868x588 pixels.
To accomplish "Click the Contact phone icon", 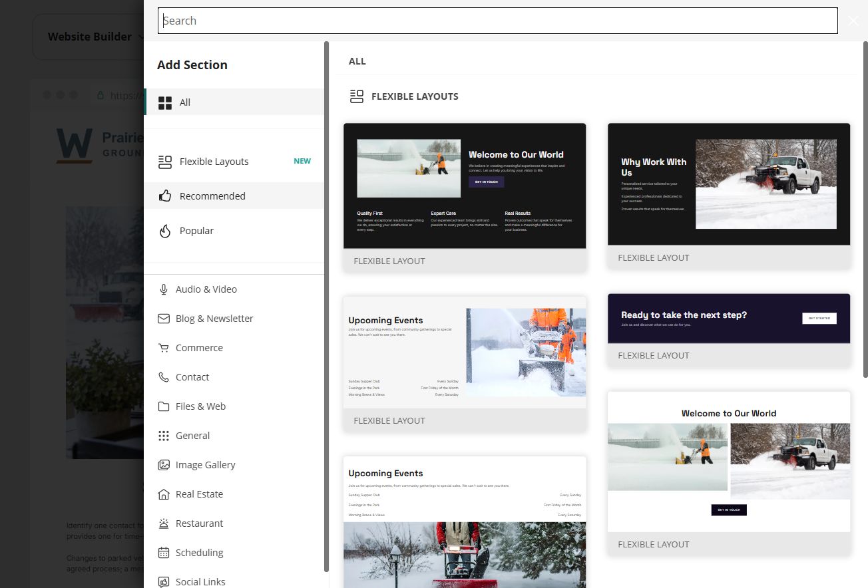I will click(x=164, y=377).
